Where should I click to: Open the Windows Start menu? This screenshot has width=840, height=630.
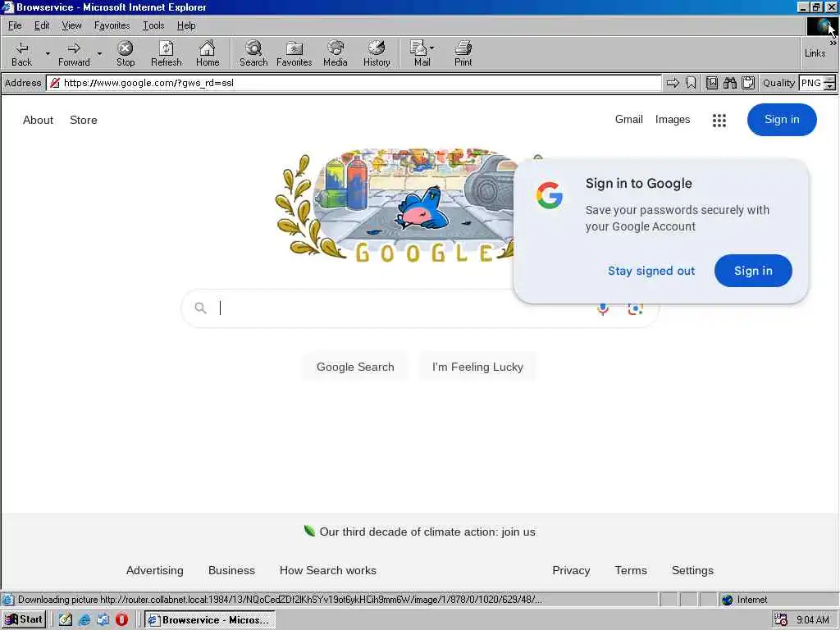tap(24, 619)
